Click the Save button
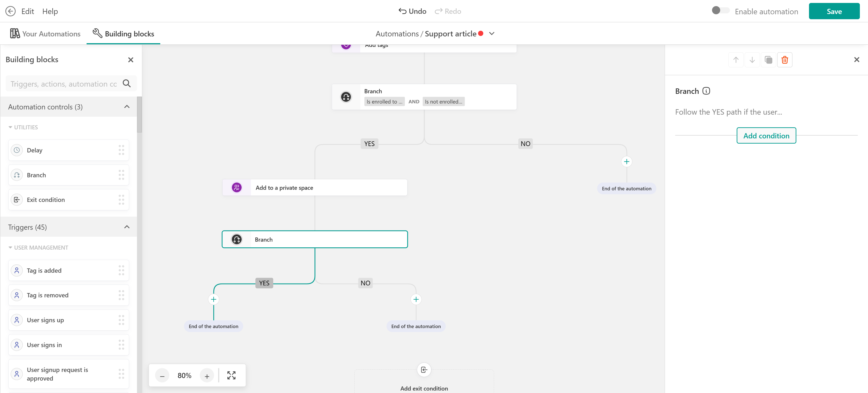Viewport: 868px width, 393px height. coord(834,11)
